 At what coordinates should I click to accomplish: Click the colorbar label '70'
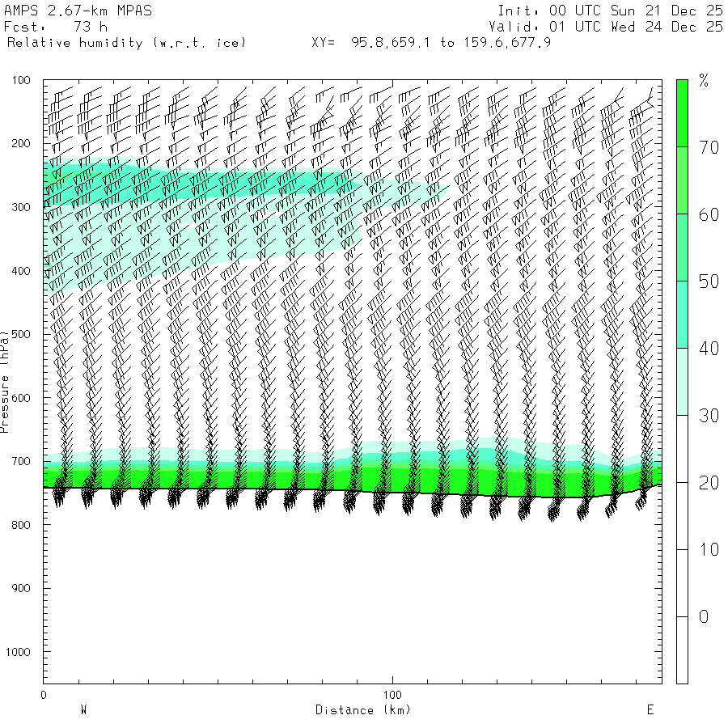[x=709, y=148]
